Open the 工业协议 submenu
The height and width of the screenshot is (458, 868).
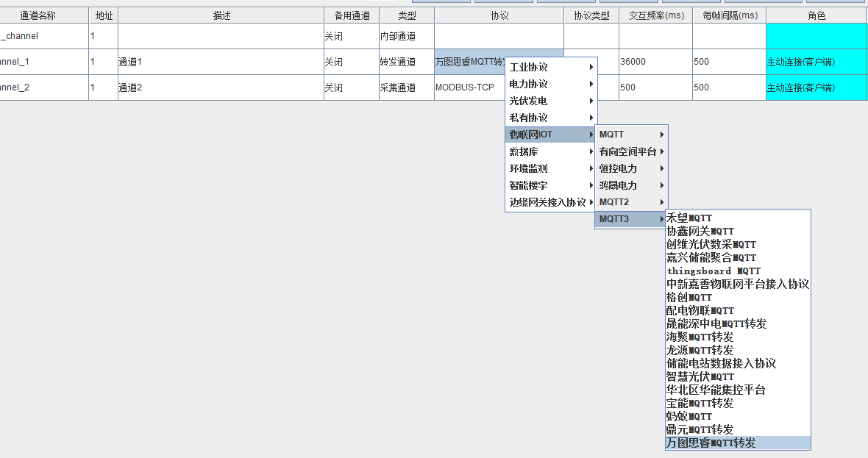[550, 67]
